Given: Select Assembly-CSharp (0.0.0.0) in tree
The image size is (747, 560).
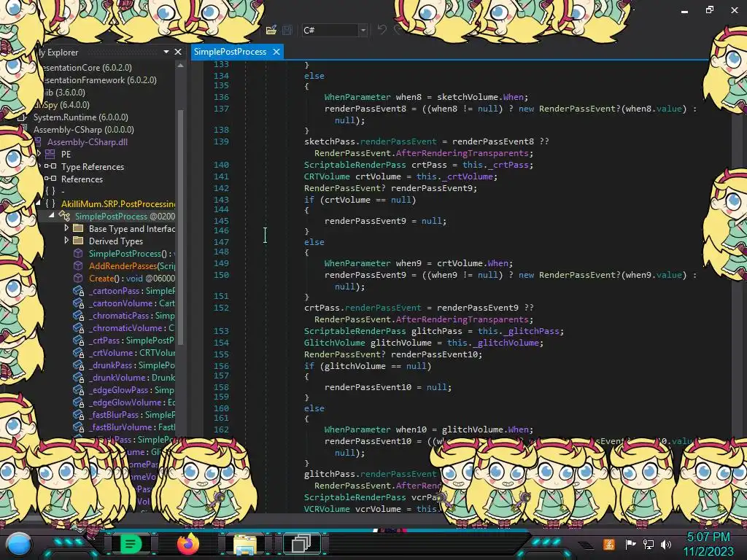Looking at the screenshot, I should tap(83, 130).
